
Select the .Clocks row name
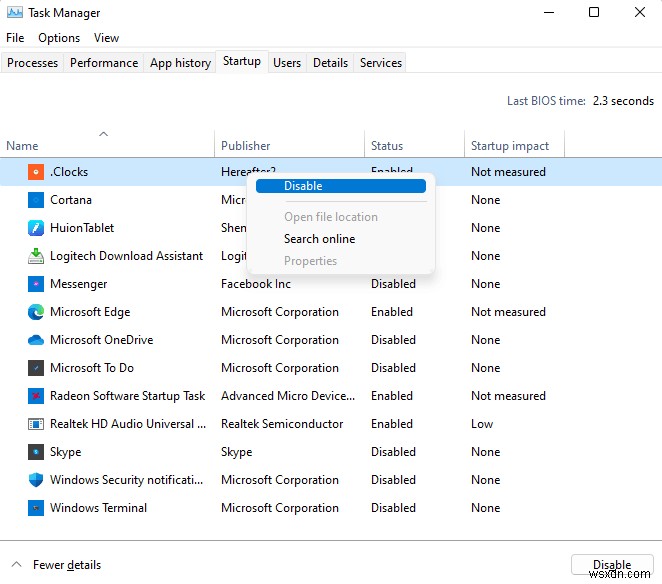(69, 172)
